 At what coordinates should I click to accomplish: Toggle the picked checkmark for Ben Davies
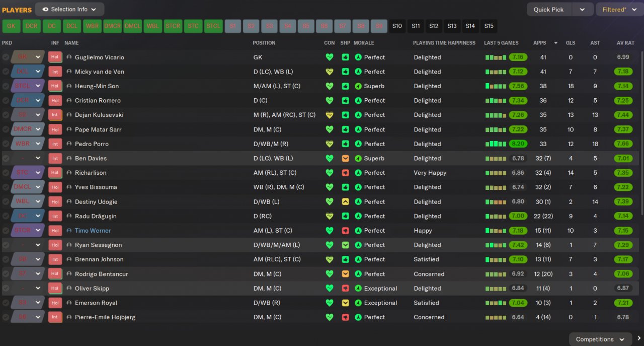tap(6, 158)
